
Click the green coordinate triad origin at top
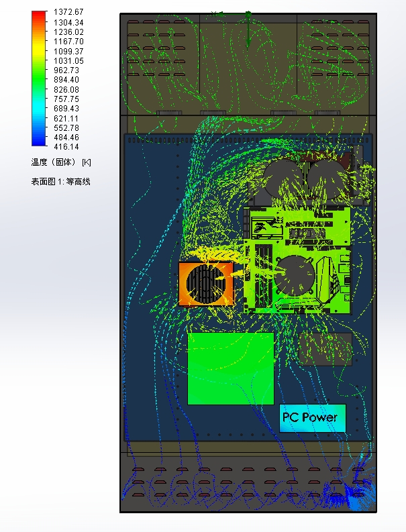coord(248,14)
